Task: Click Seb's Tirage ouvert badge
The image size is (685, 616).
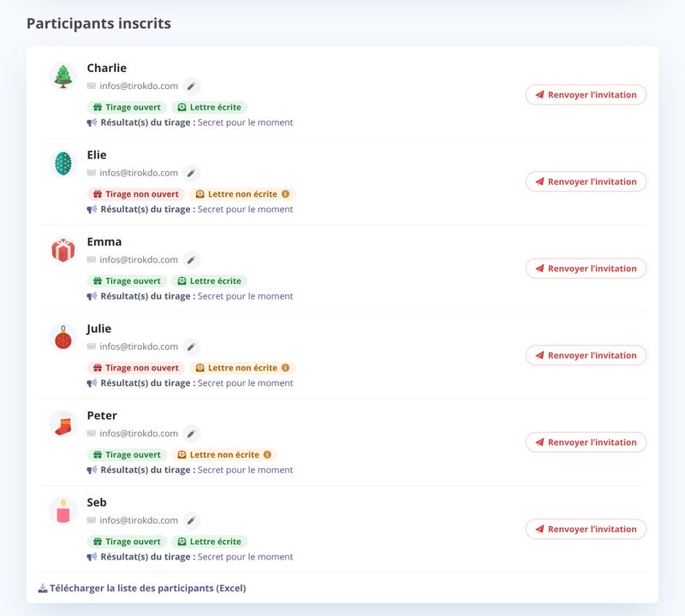Action: click(127, 542)
